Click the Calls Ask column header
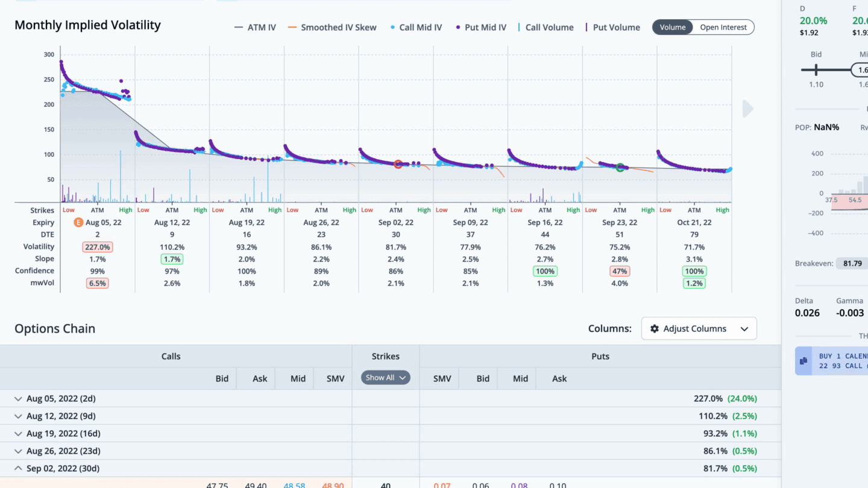The image size is (868, 488). [x=260, y=378]
